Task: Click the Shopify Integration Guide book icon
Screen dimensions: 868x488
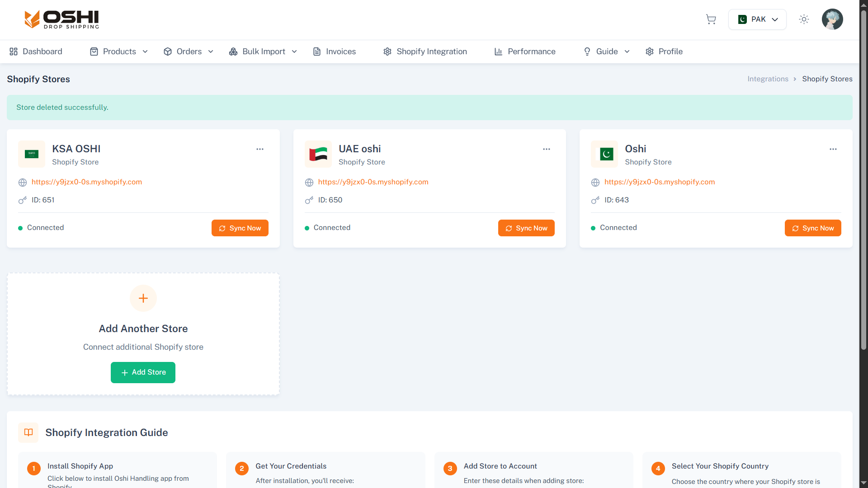Action: tap(28, 432)
